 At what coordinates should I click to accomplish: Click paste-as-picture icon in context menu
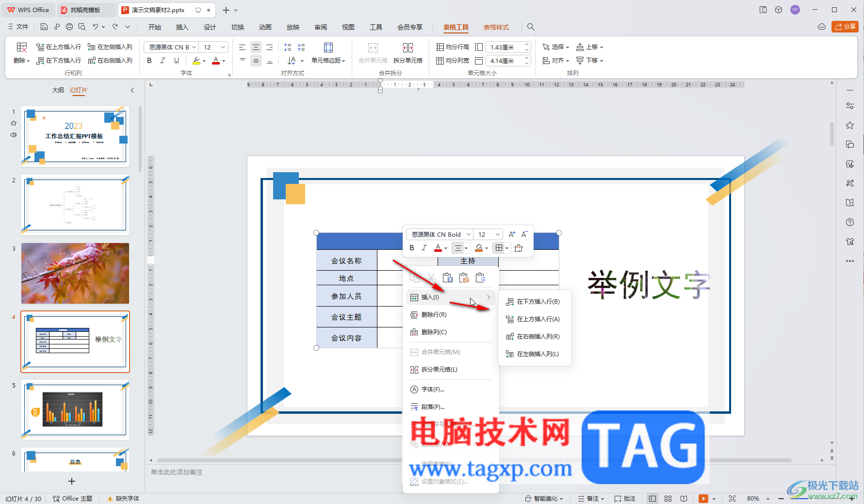click(464, 278)
